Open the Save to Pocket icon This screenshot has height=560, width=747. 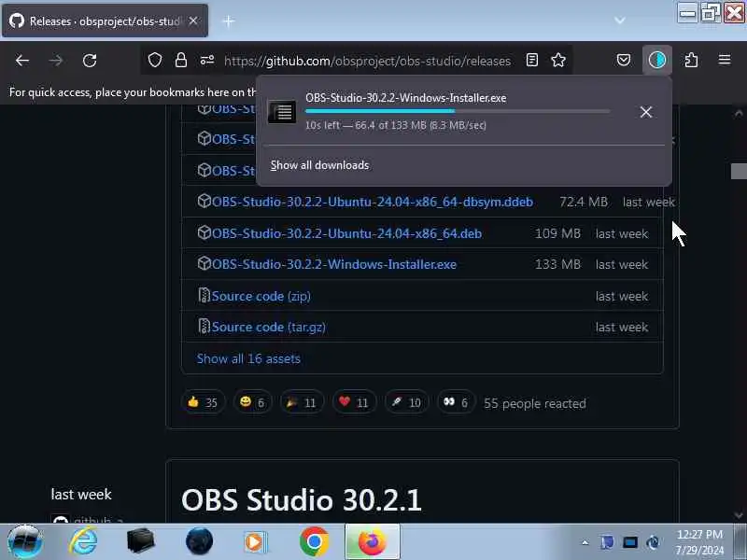[x=624, y=60]
